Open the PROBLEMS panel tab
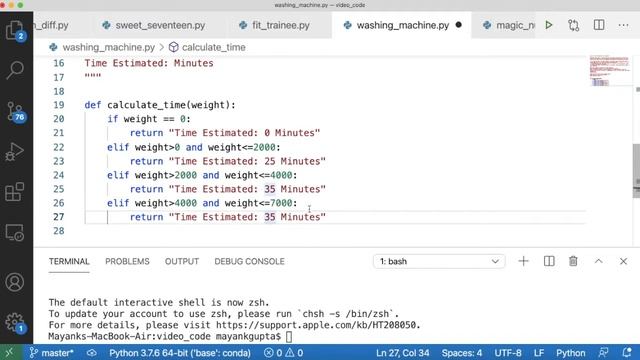640x360 pixels. click(127, 261)
